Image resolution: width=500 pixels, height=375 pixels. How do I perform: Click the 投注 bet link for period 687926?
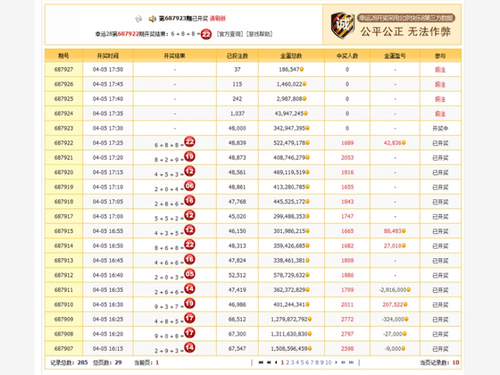click(440, 84)
